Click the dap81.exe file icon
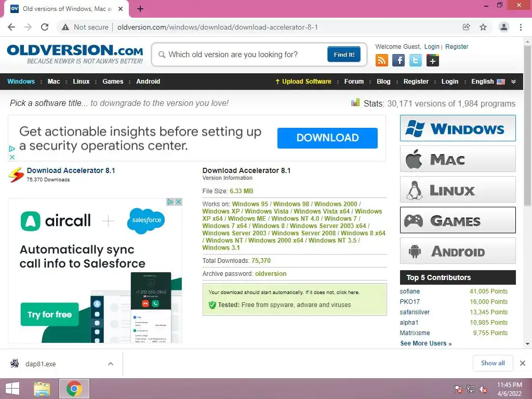This screenshot has height=399, width=532. click(15, 364)
